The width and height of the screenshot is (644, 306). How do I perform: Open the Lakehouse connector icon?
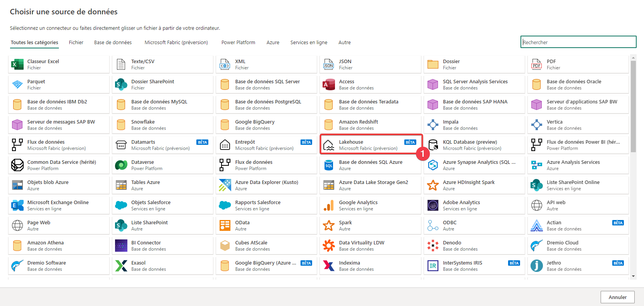(329, 145)
